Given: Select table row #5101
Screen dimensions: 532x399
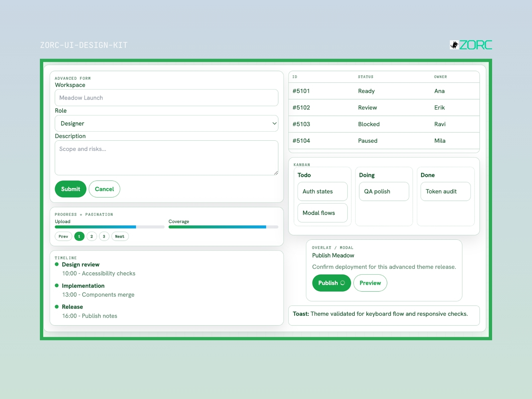Looking at the screenshot, I should click(384, 91).
